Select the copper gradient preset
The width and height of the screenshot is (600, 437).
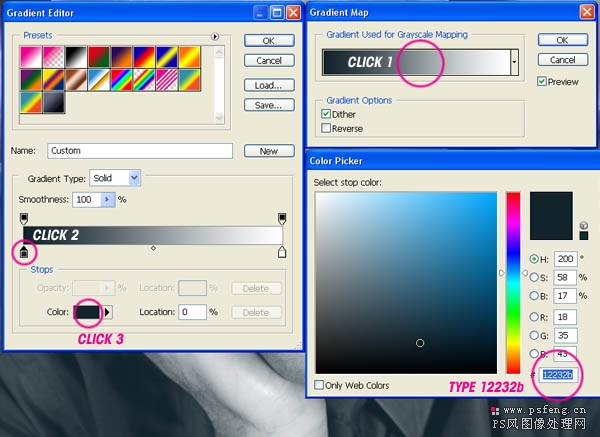(76, 80)
